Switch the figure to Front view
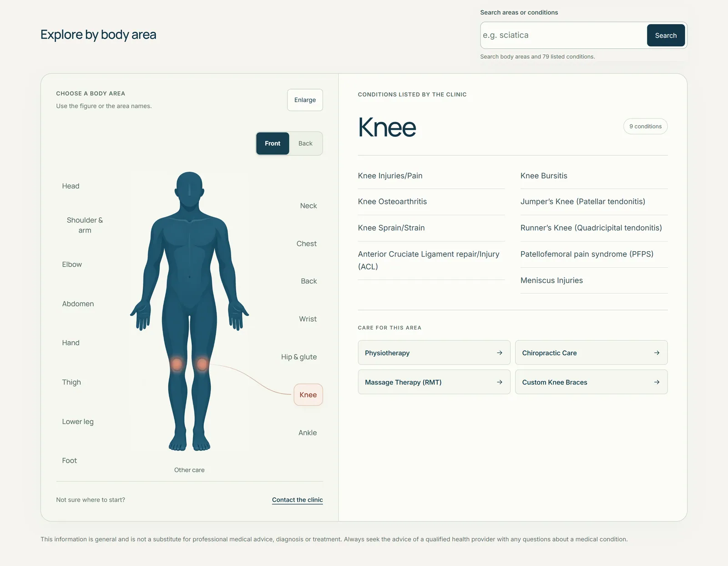 coord(273,143)
